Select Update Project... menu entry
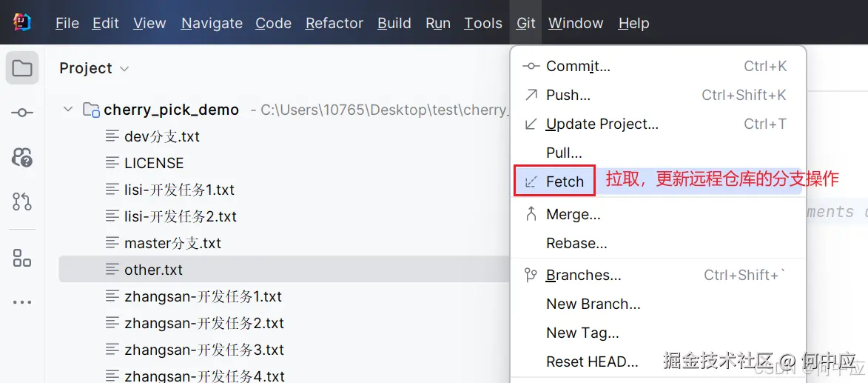Screen dimensions: 868x383 tap(602, 124)
